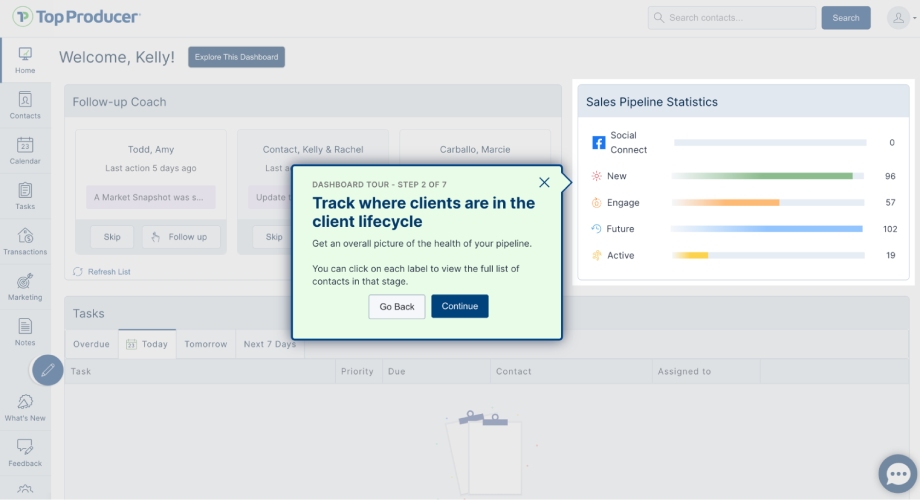Switch to the Next 7 Days tab

tap(270, 344)
